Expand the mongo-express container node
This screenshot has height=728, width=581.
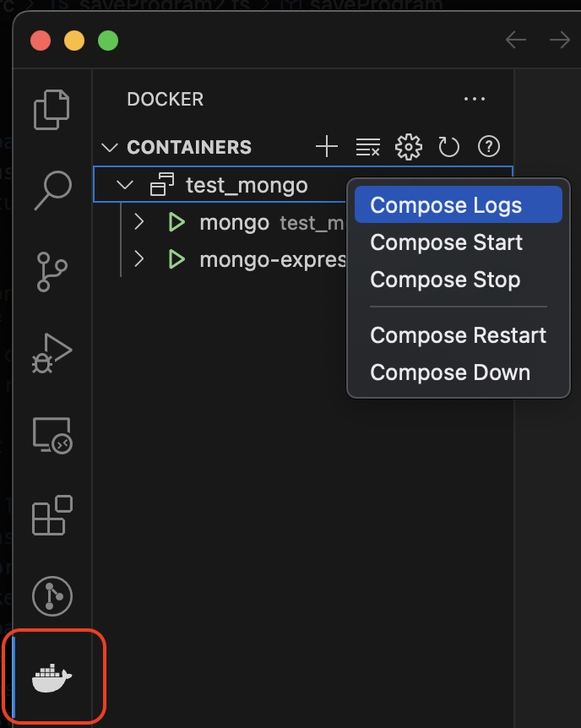140,259
